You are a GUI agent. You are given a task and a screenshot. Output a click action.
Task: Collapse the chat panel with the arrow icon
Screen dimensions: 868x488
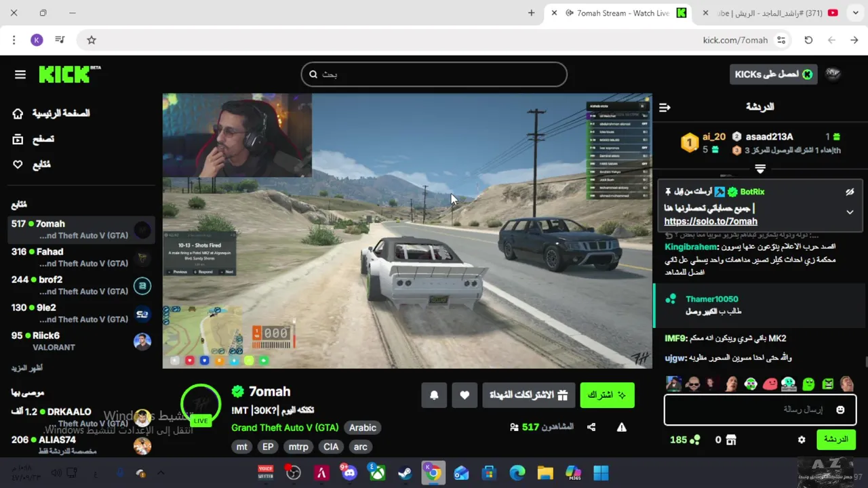pyautogui.click(x=665, y=107)
